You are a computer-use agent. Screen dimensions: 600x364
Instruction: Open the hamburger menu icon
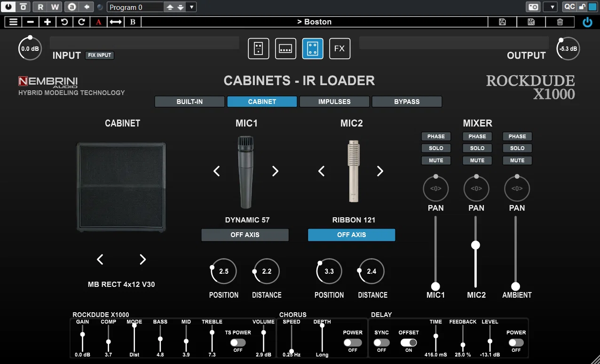[13, 22]
